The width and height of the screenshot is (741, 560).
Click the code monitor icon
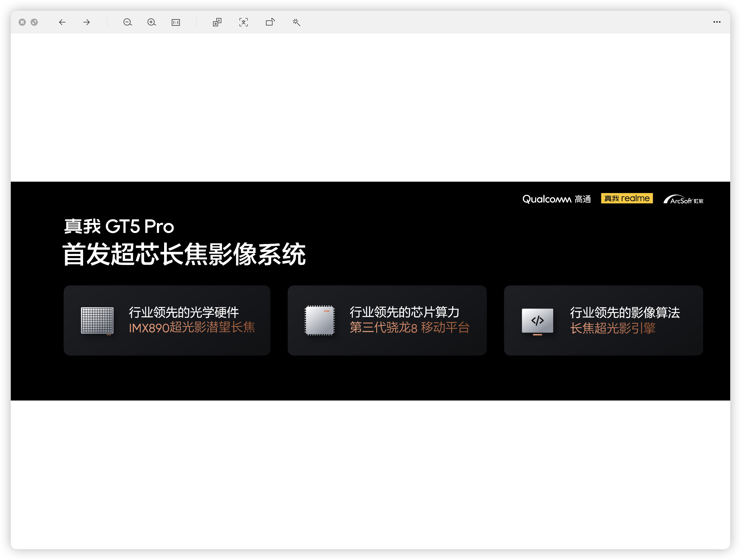(537, 321)
